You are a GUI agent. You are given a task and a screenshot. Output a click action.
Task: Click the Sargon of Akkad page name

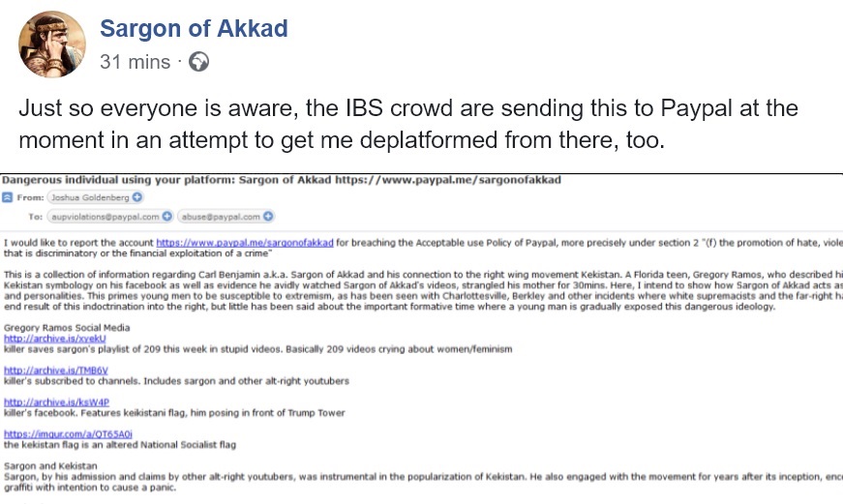pyautogui.click(x=194, y=28)
